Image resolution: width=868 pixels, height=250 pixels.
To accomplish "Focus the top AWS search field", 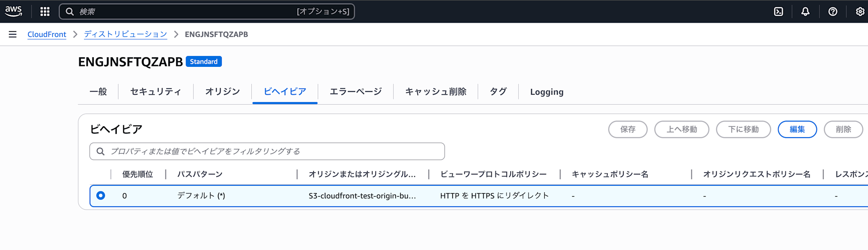I will pos(207,12).
